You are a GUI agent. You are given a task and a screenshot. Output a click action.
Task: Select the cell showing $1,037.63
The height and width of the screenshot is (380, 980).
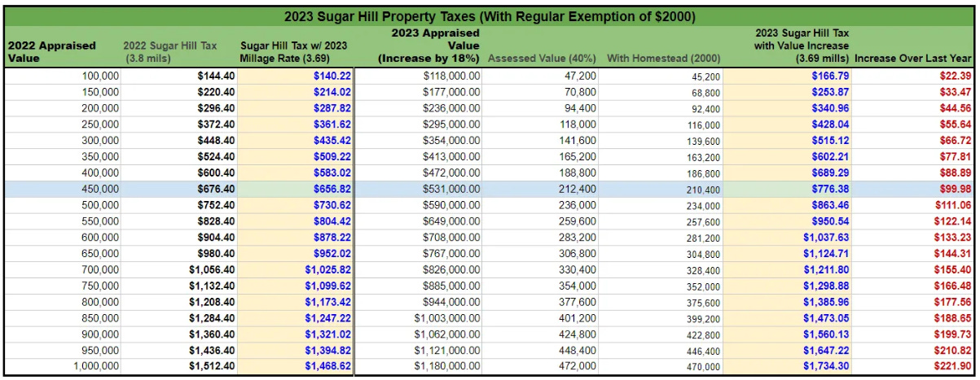pyautogui.click(x=788, y=237)
